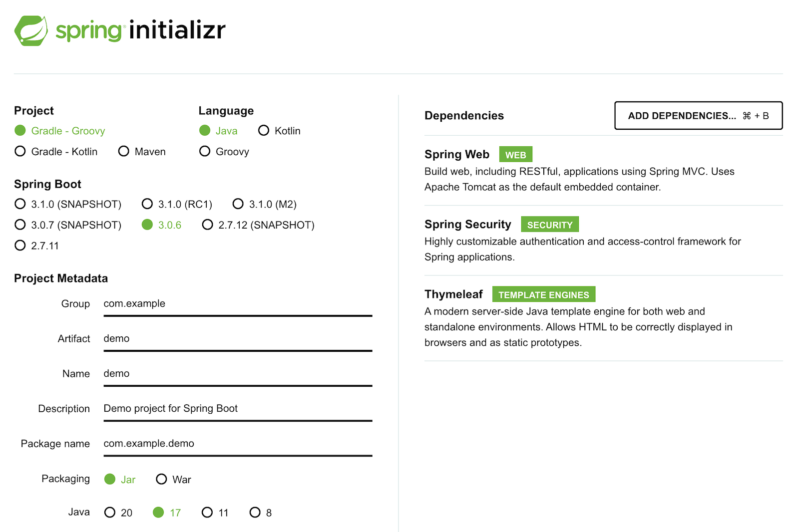Switch packaging to War
This screenshot has height=532, width=799.
point(161,479)
